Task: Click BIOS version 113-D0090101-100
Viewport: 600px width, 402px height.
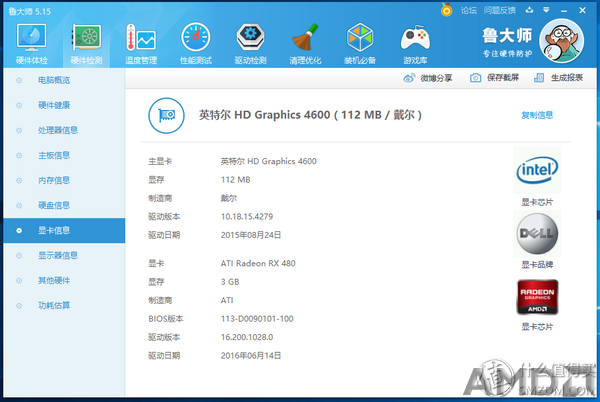Action: [257, 319]
